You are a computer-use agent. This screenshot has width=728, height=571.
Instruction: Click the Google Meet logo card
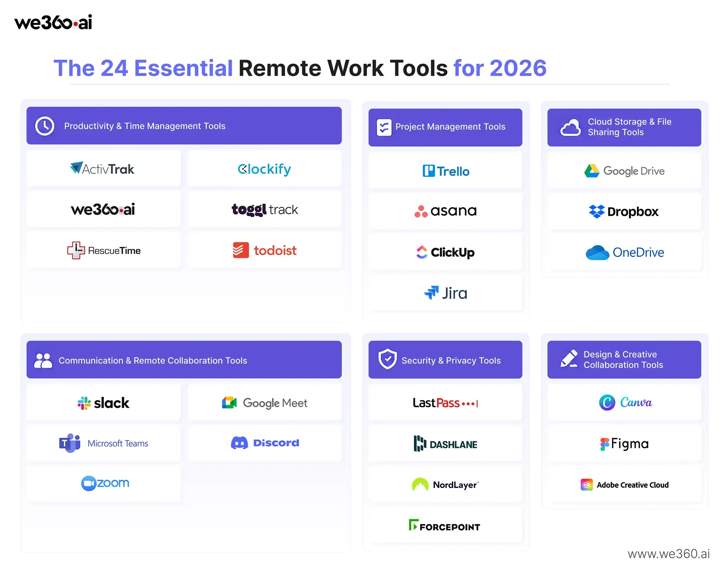click(x=265, y=403)
